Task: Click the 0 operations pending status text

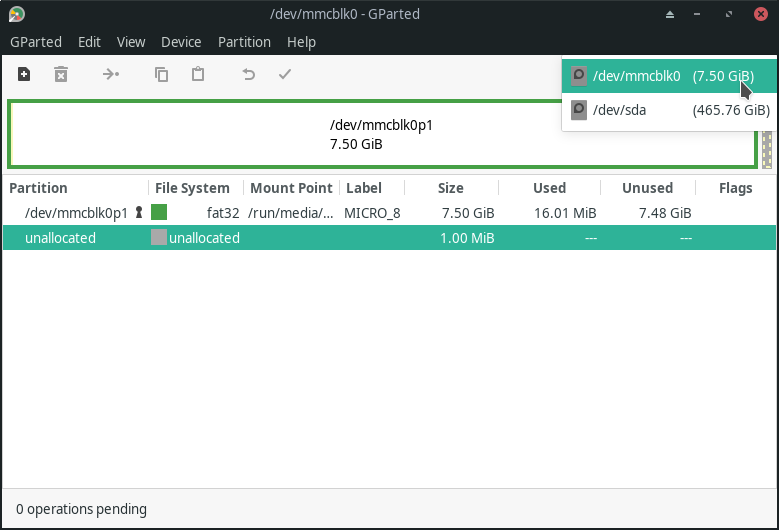Action: pyautogui.click(x=81, y=509)
